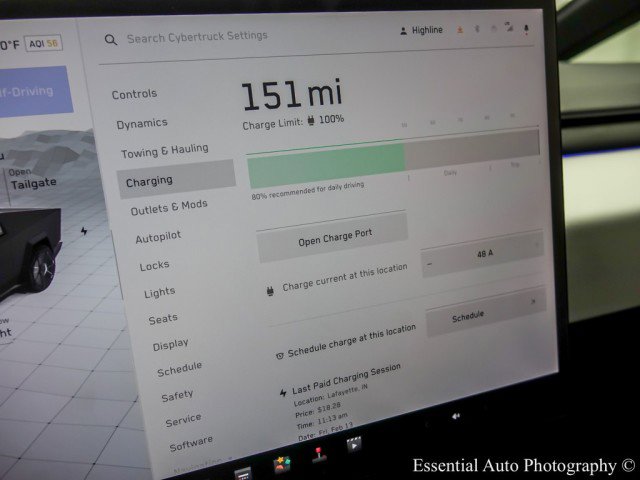Tap the Bluetooth status icon
640x480 pixels.
click(477, 29)
